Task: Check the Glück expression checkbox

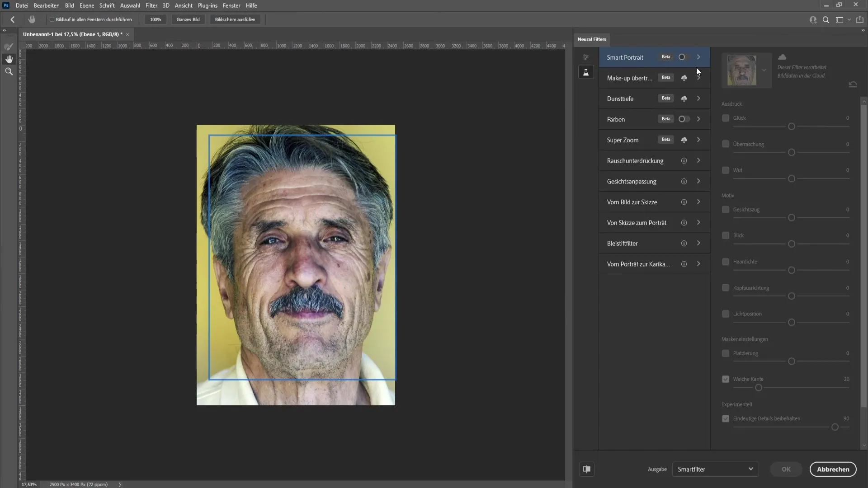Action: (x=726, y=118)
